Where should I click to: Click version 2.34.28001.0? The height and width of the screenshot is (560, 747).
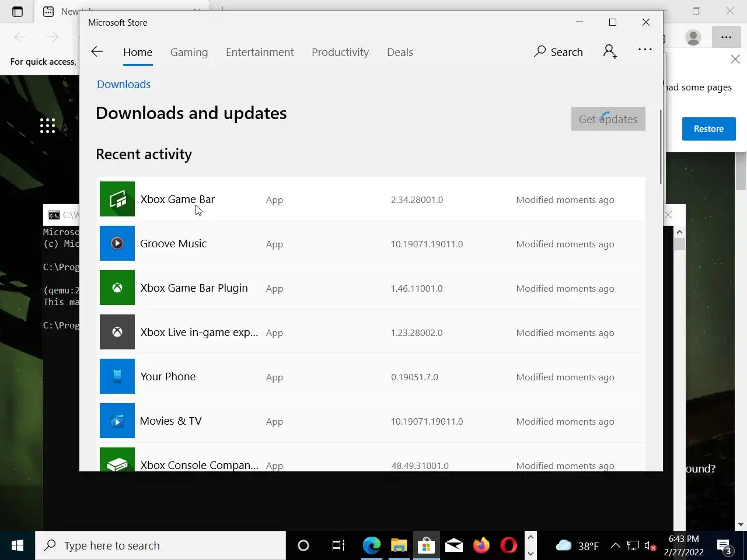(x=417, y=199)
